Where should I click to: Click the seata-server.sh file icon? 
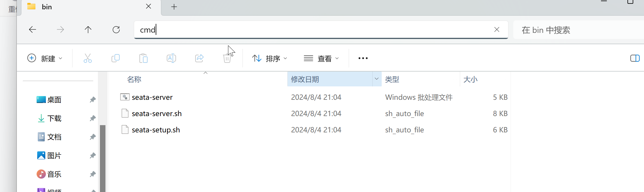125,113
